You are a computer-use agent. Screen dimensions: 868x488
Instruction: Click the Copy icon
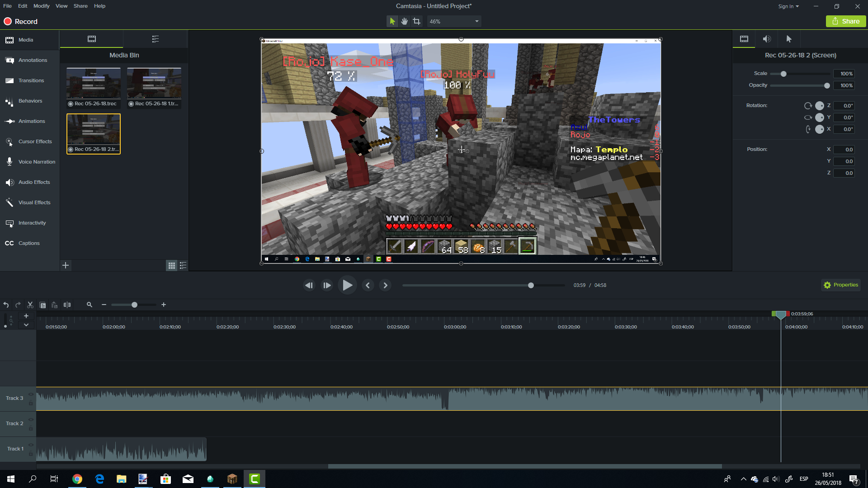click(x=42, y=305)
